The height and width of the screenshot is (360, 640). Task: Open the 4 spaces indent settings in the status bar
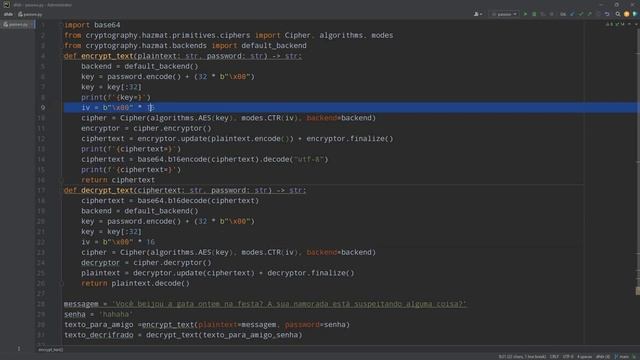tap(584, 357)
